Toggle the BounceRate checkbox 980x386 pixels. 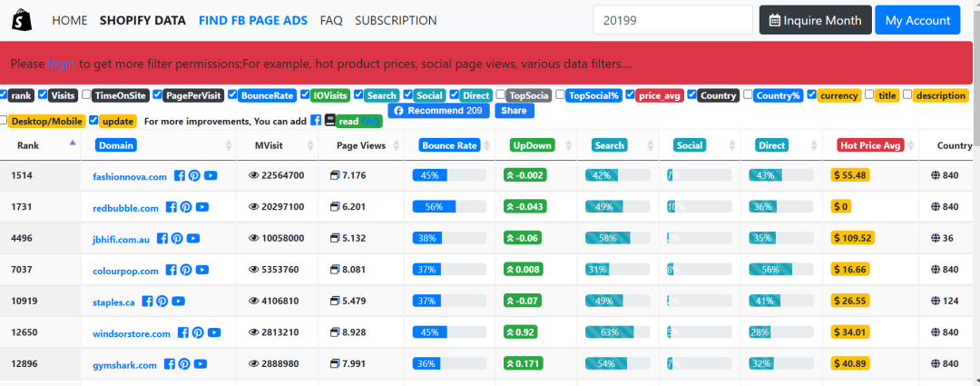click(x=232, y=95)
